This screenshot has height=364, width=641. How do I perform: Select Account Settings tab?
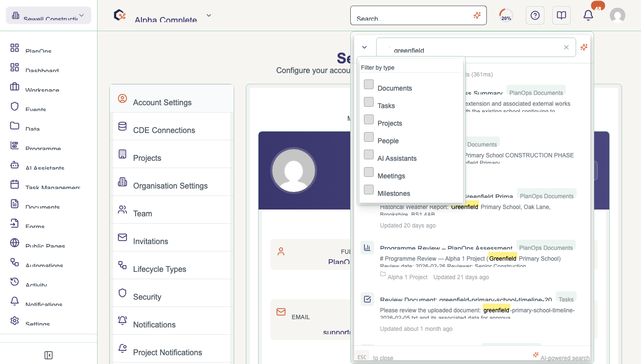coord(172,99)
